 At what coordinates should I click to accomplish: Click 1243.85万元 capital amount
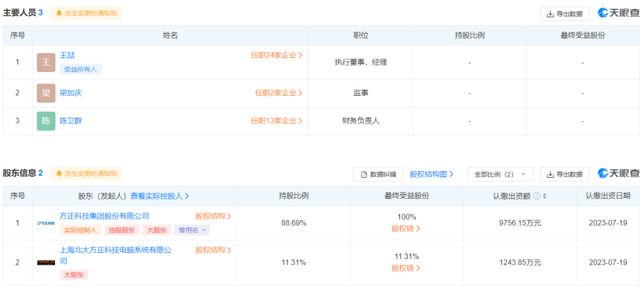520,262
